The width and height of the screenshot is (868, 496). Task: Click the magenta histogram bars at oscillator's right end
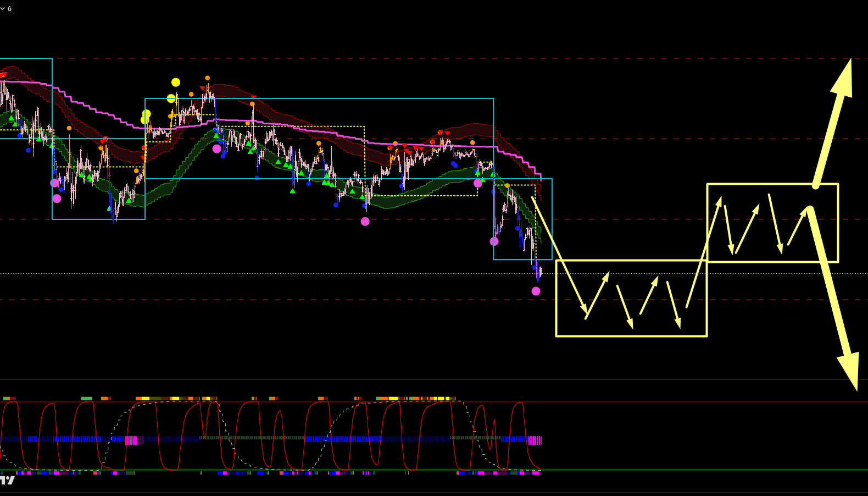(x=535, y=440)
